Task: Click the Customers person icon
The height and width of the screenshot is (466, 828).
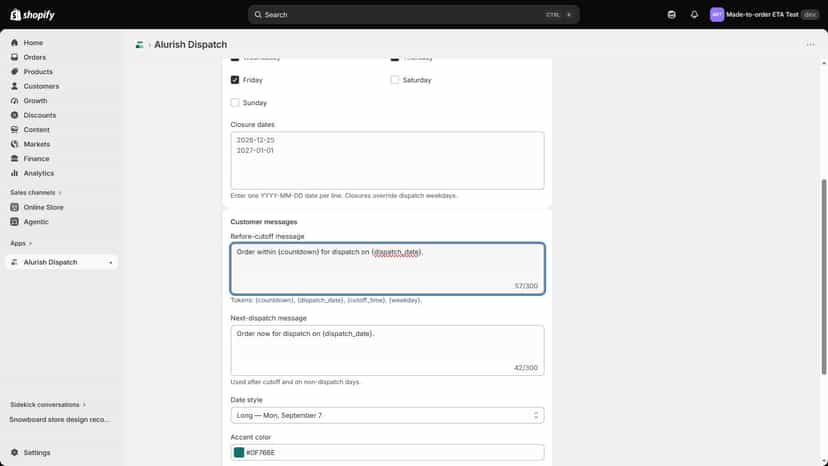Action: click(14, 86)
